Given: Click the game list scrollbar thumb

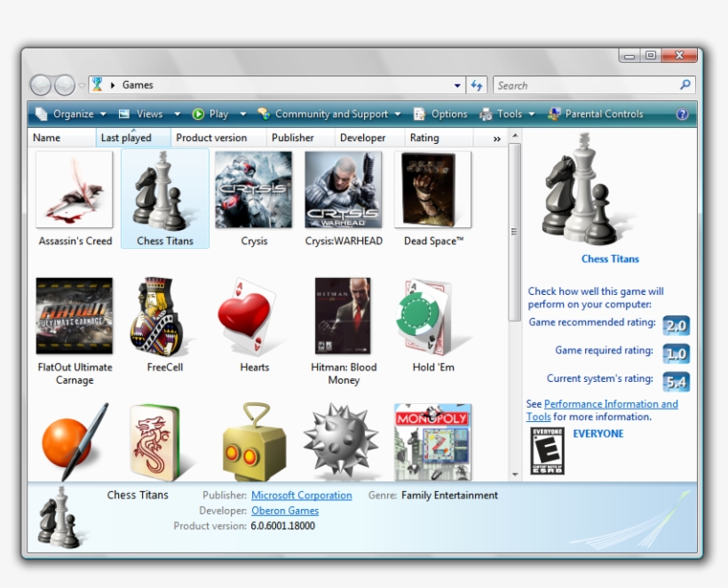Looking at the screenshot, I should coord(514,232).
